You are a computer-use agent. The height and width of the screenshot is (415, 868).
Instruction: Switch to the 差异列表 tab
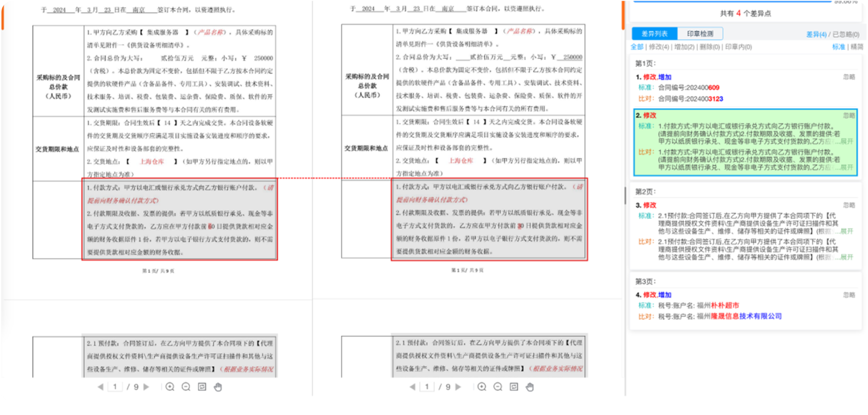(x=655, y=34)
